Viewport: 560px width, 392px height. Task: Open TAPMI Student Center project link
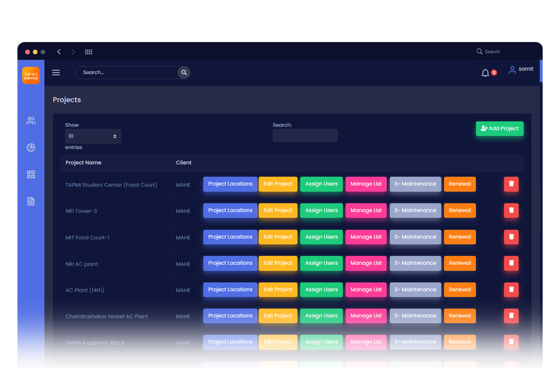[111, 185]
